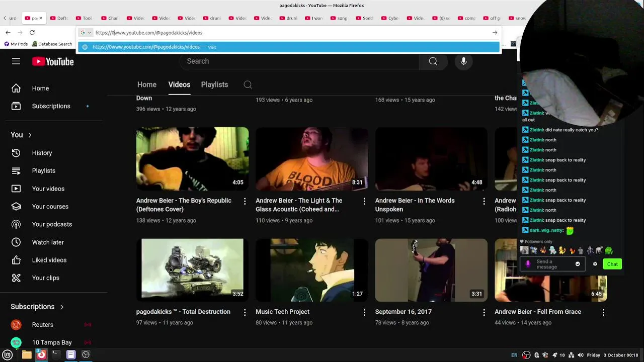The image size is (644, 362).
Task: Open options for Music Tech Project video
Action: pos(364,312)
